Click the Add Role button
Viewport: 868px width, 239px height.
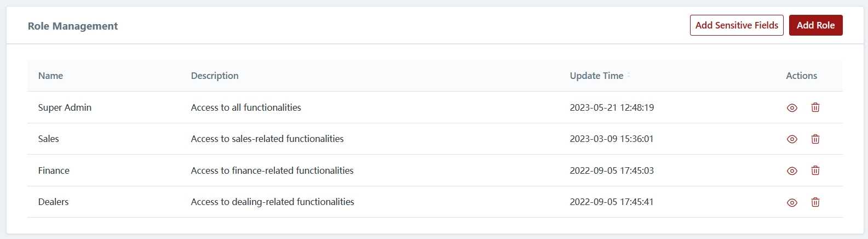(815, 25)
